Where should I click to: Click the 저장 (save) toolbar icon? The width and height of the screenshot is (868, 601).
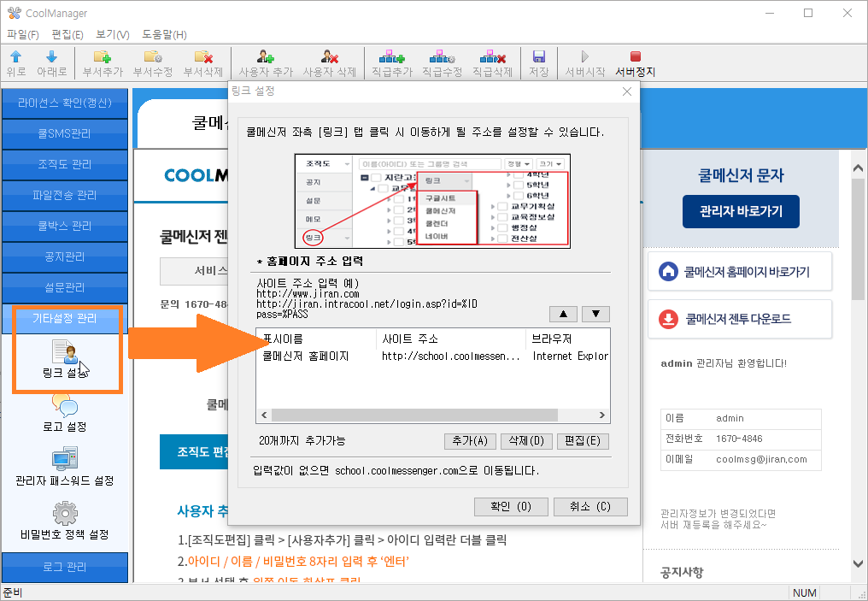click(x=538, y=56)
